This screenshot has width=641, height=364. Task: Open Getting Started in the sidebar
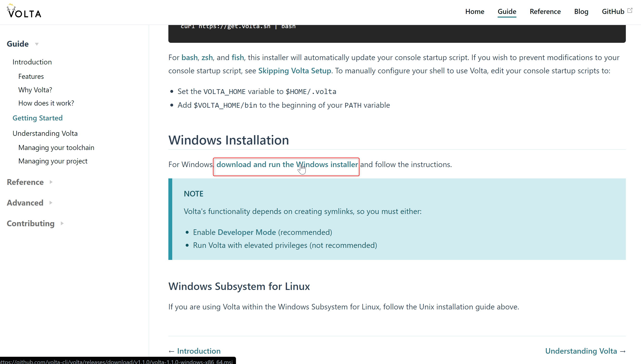[x=38, y=118]
